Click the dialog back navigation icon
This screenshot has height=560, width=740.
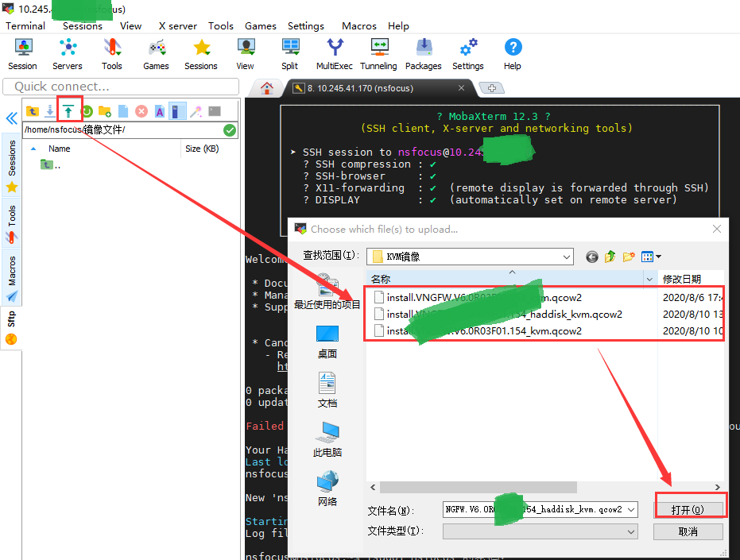(x=592, y=257)
